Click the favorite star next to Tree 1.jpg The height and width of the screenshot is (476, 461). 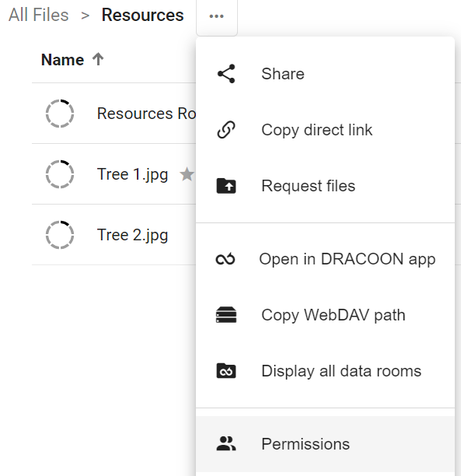[187, 174]
